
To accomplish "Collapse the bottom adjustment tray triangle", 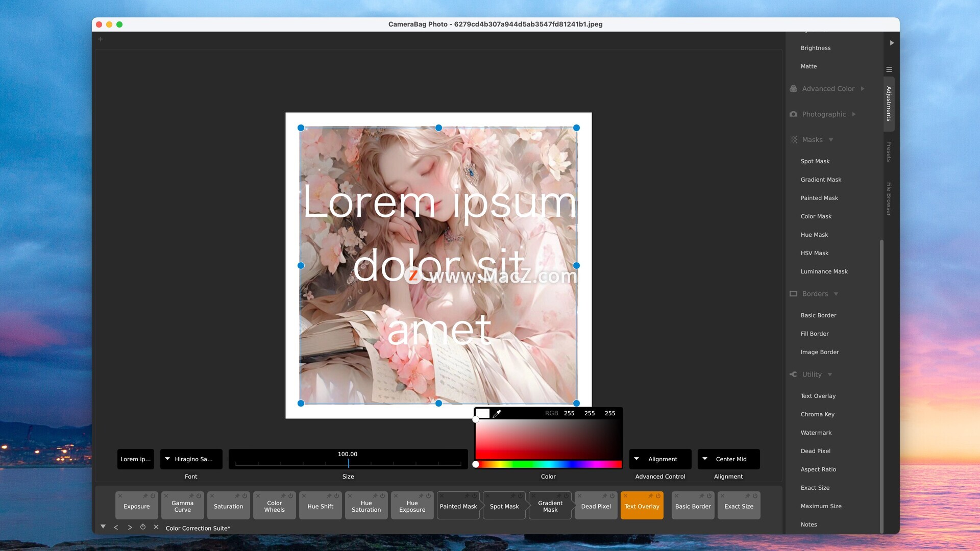I will point(103,527).
